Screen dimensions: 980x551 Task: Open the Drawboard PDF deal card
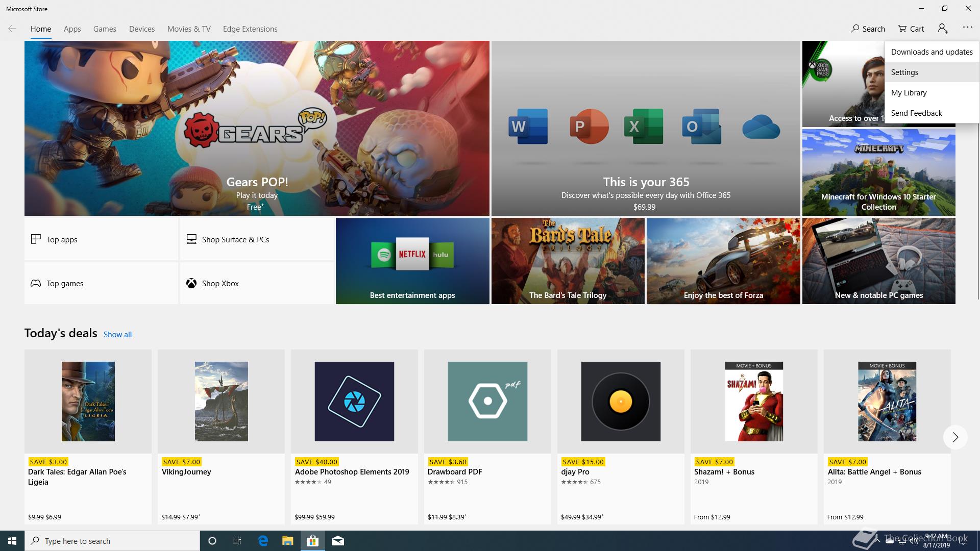pyautogui.click(x=487, y=437)
